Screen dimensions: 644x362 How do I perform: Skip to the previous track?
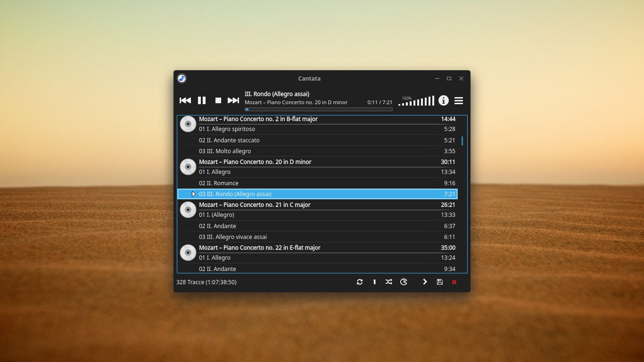click(185, 100)
